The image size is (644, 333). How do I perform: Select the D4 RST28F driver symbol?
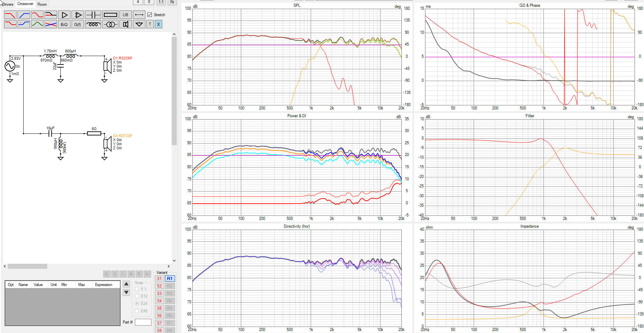coord(107,144)
